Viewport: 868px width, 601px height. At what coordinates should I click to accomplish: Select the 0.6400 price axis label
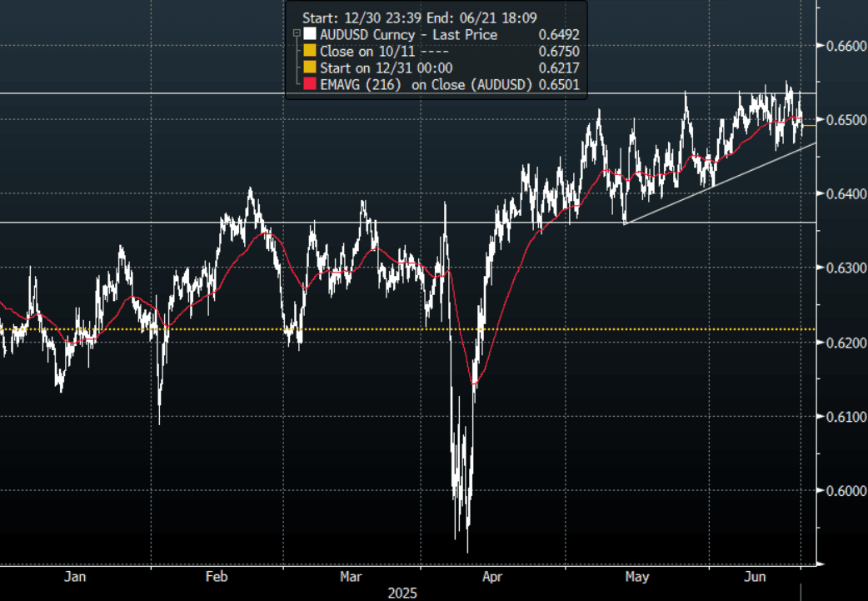click(846, 194)
